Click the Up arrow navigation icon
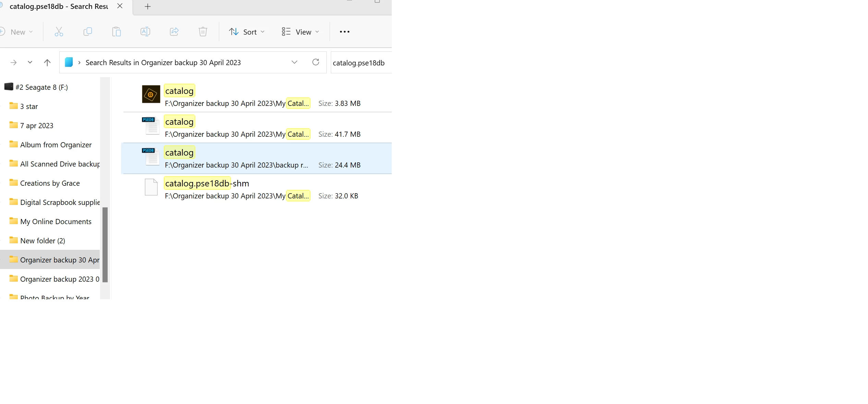Image resolution: width=868 pixels, height=404 pixels. [47, 62]
